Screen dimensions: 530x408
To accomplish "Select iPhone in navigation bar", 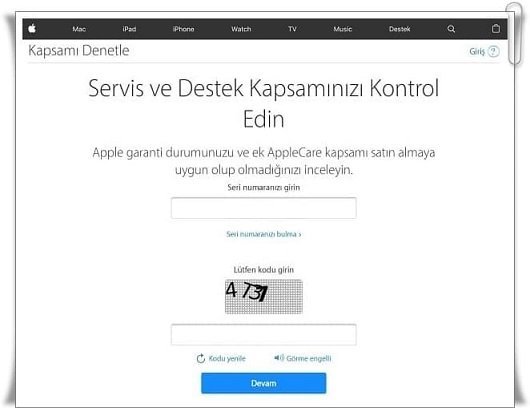I will click(183, 29).
